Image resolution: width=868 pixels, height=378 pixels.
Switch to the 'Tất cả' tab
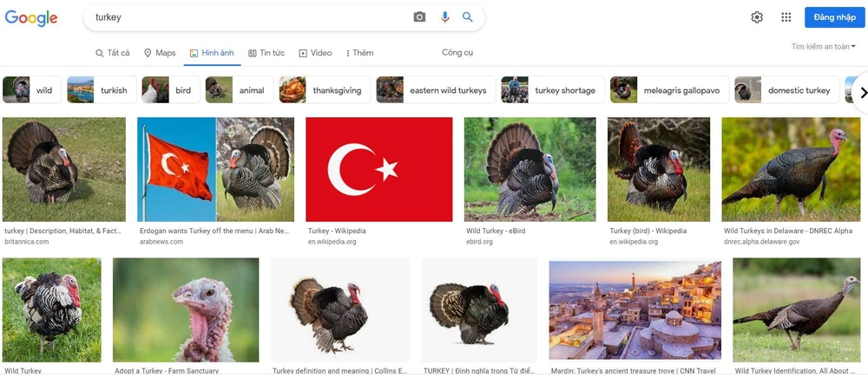(x=112, y=53)
